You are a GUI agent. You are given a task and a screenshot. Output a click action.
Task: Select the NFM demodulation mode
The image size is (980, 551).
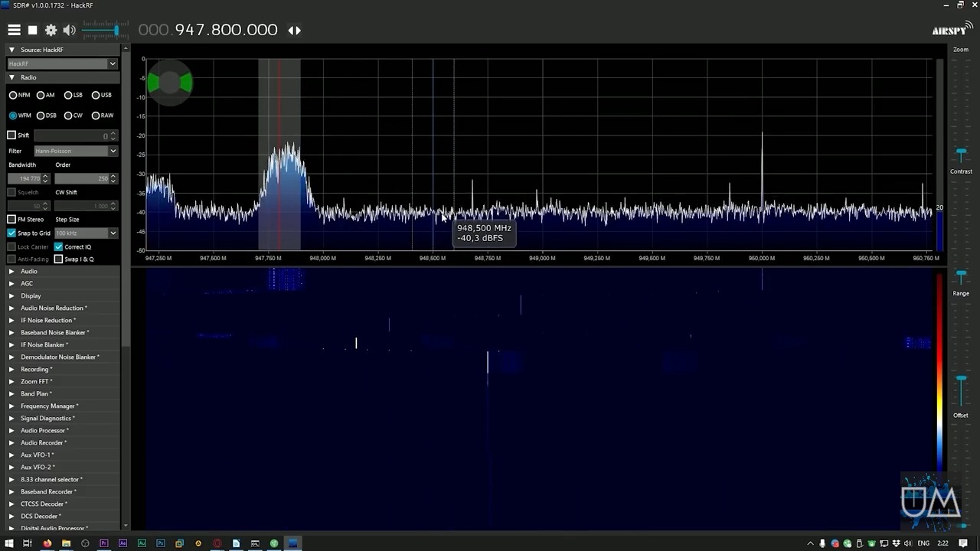pos(13,95)
